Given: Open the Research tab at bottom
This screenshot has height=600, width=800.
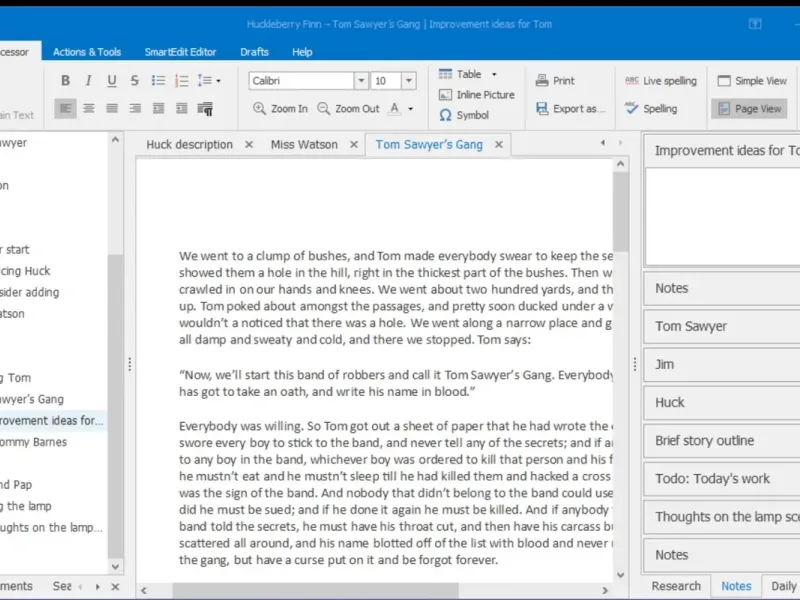Looking at the screenshot, I should click(676, 586).
